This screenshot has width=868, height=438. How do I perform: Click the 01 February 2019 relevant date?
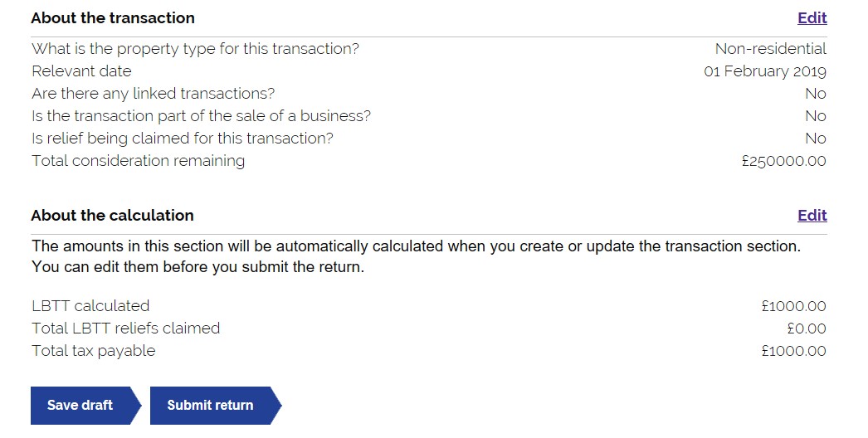pyautogui.click(x=765, y=71)
